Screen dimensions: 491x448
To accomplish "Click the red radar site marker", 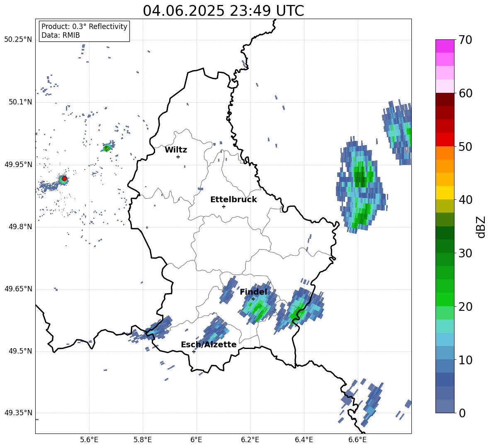I will click(64, 179).
